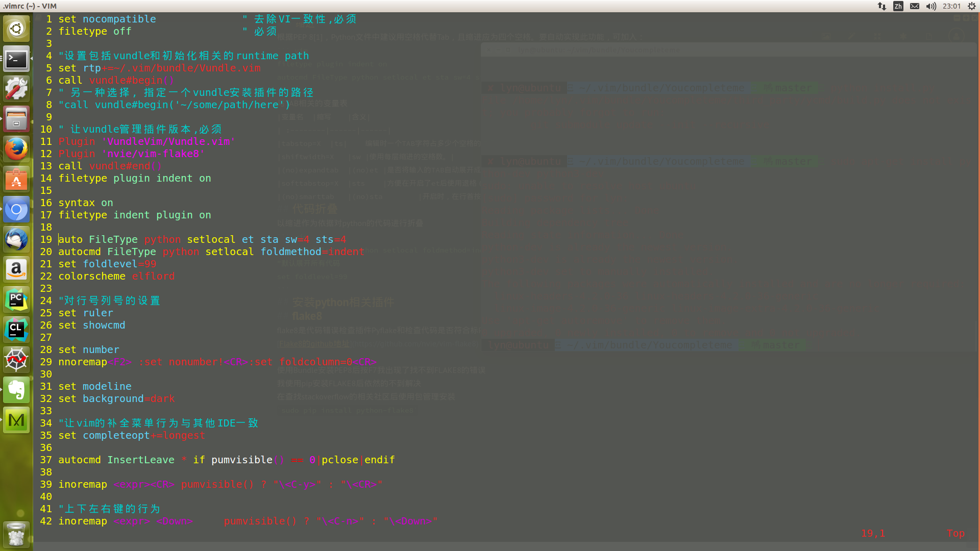Open Ubuntu Software Center icon
980x551 pixels.
tap(16, 180)
